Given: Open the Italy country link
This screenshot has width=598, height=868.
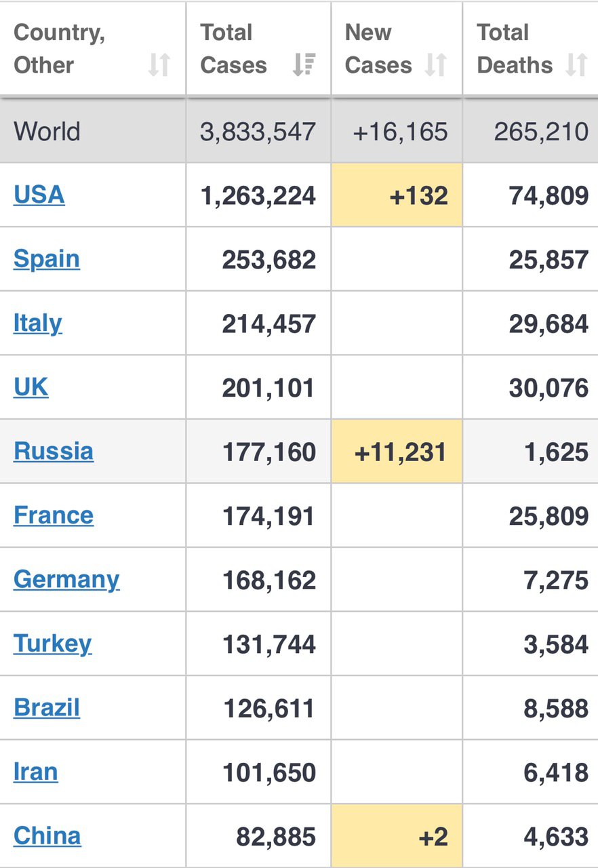Looking at the screenshot, I should tap(38, 323).
